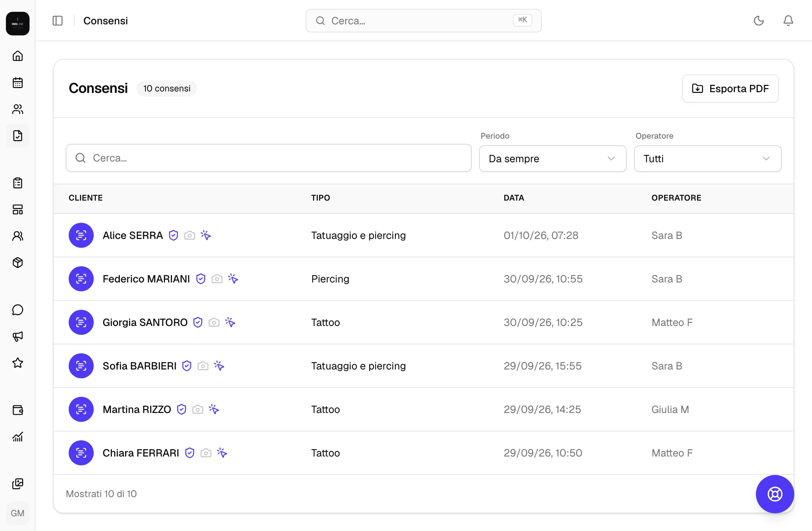
Task: Expand the Operatore 'Tutti' dropdown
Action: [708, 159]
